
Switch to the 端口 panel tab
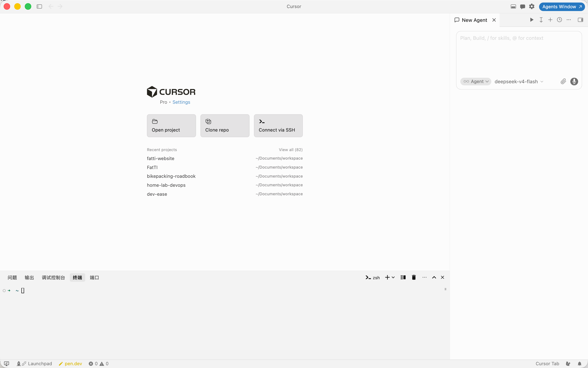[x=94, y=277]
